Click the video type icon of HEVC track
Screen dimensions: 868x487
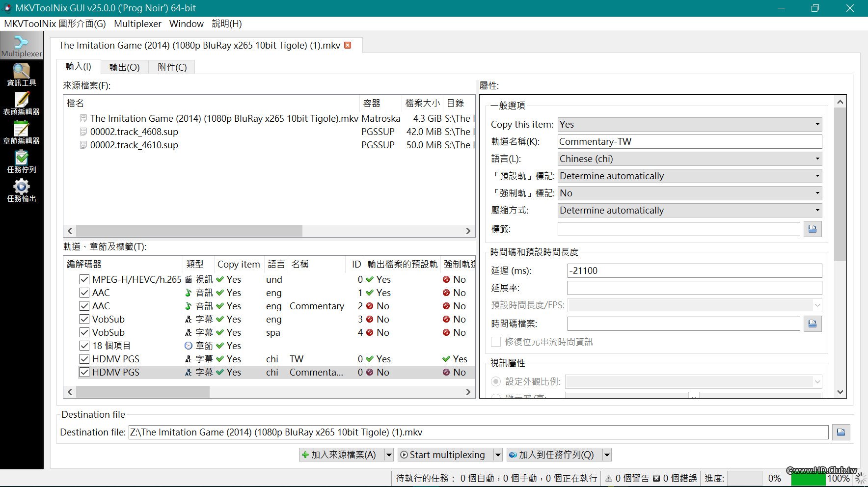189,279
